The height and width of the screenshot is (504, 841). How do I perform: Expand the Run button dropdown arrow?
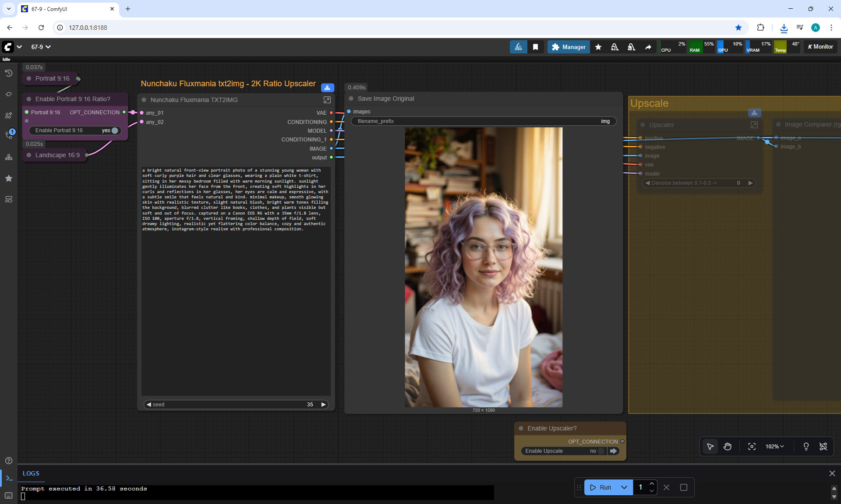coord(624,487)
